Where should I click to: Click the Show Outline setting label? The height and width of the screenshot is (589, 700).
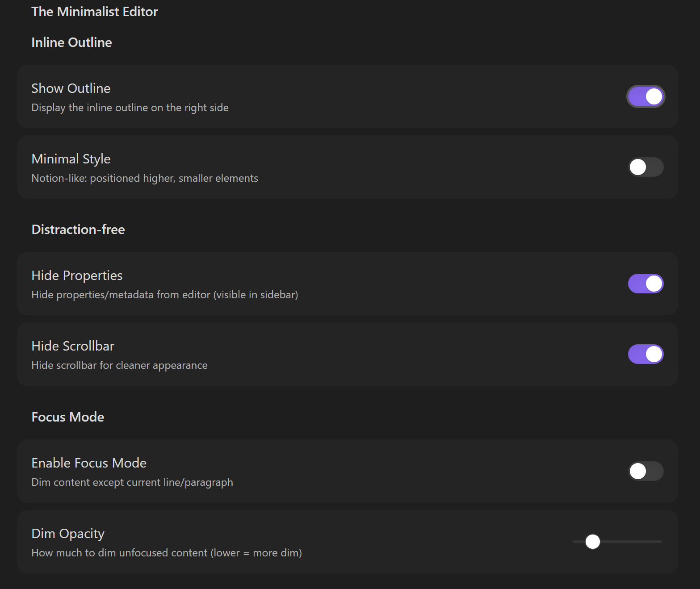(x=71, y=88)
